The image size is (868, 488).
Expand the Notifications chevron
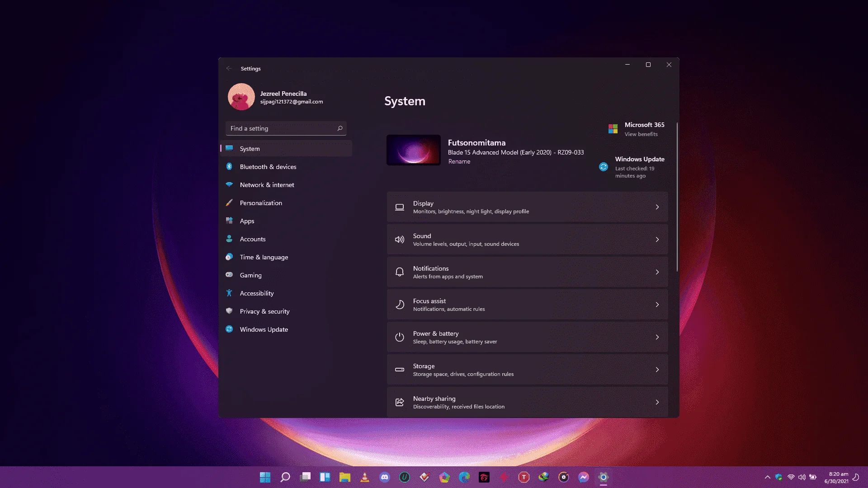(657, 272)
